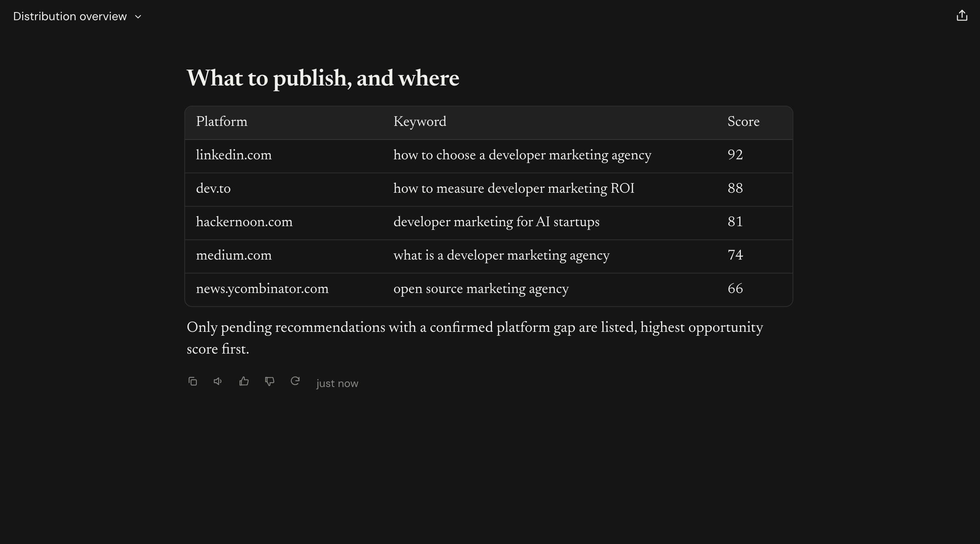Click the score value 92
Viewport: 980px width, 544px height.
pyautogui.click(x=735, y=155)
